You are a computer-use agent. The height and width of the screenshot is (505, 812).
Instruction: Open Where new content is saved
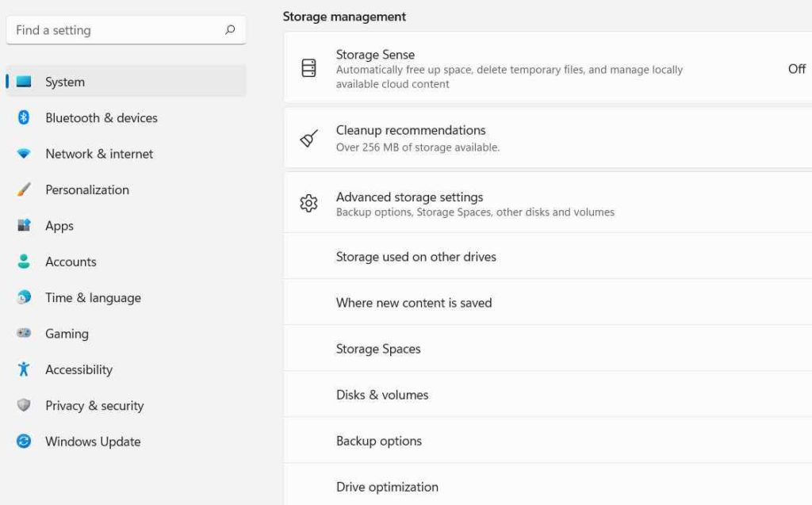(x=548, y=303)
